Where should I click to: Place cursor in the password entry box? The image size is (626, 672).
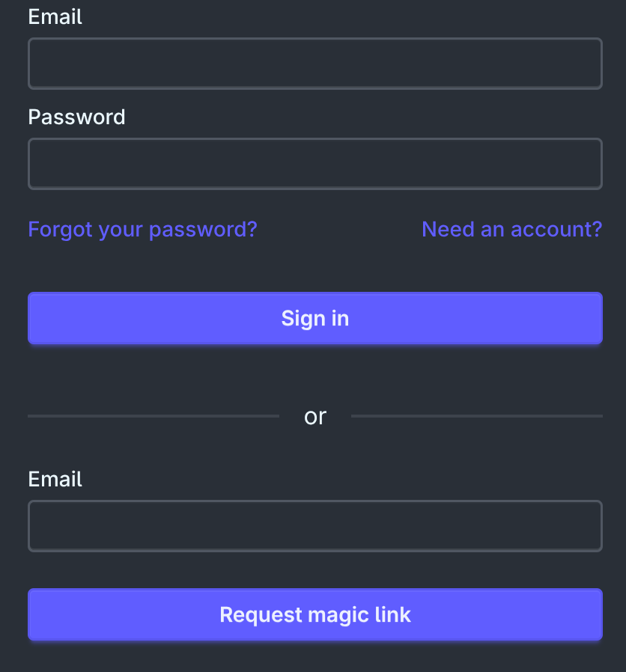pos(314,164)
